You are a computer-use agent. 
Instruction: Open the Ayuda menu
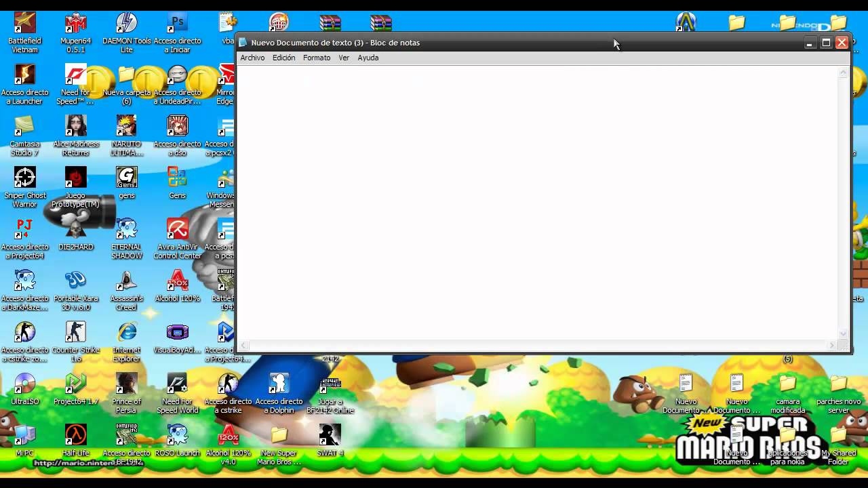(x=368, y=58)
